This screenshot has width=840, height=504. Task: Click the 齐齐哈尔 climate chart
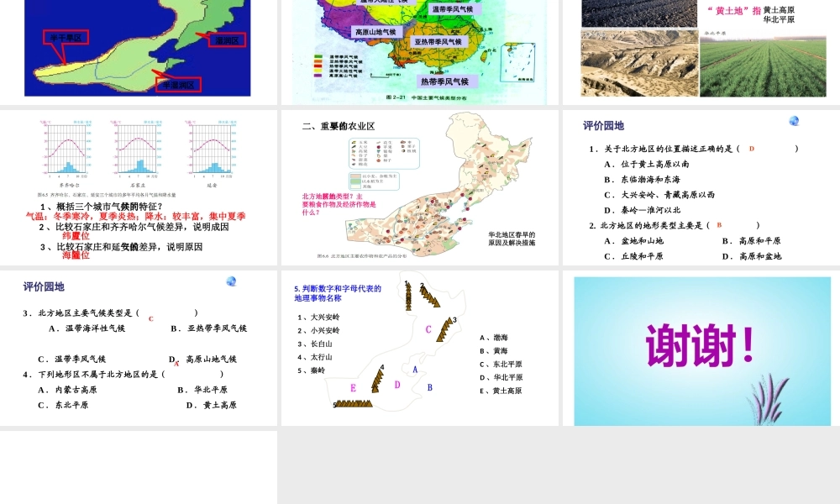pos(66,150)
